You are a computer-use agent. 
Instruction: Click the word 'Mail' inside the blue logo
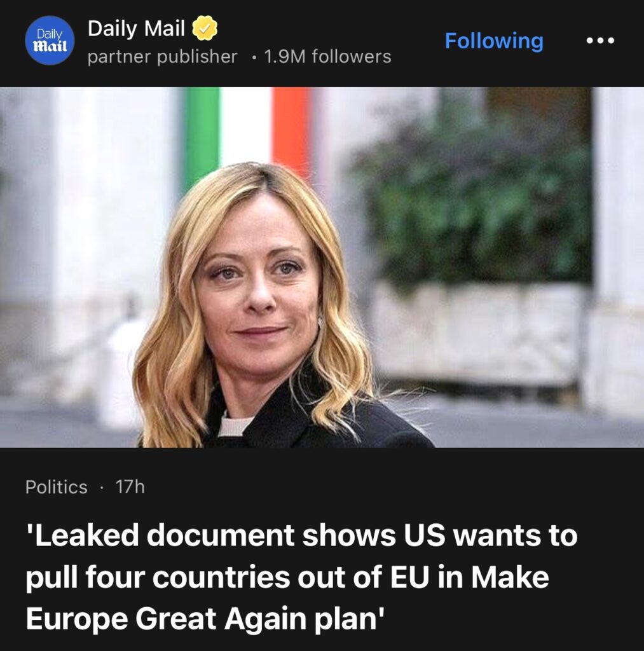point(50,45)
